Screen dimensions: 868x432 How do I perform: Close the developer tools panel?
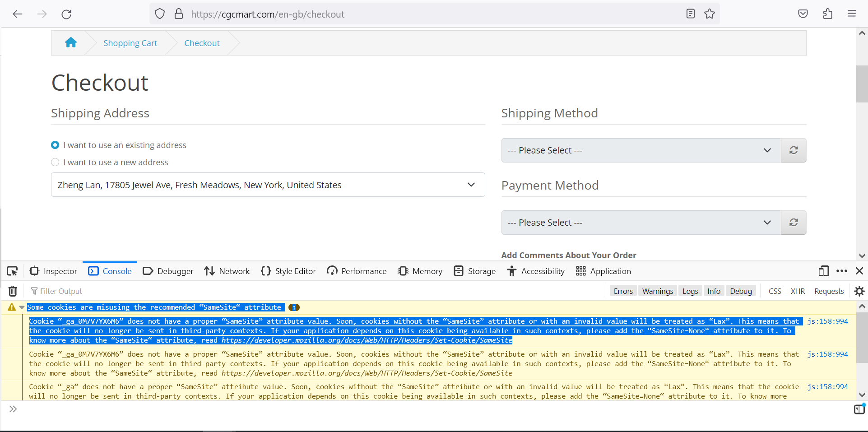pos(859,271)
